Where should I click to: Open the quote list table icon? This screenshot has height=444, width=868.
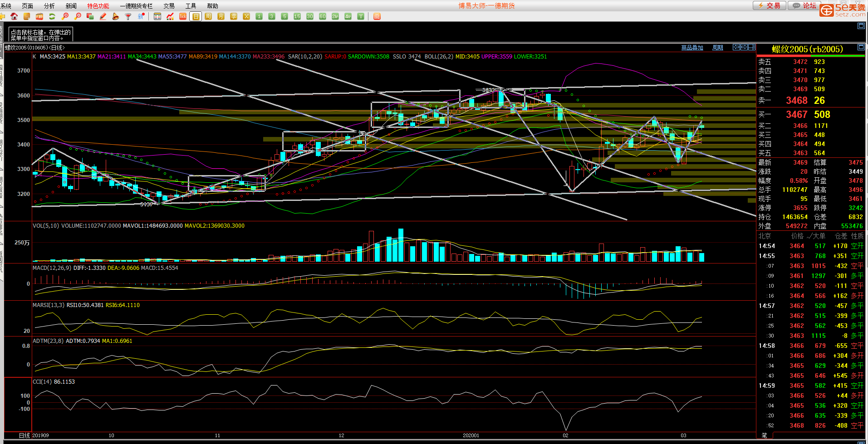tap(157, 16)
